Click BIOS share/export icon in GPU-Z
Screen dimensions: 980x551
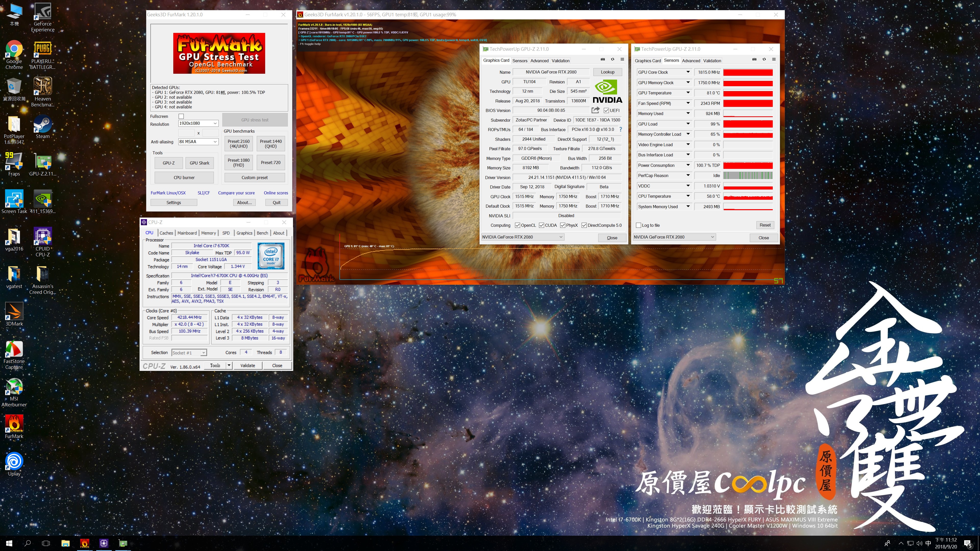click(x=595, y=110)
